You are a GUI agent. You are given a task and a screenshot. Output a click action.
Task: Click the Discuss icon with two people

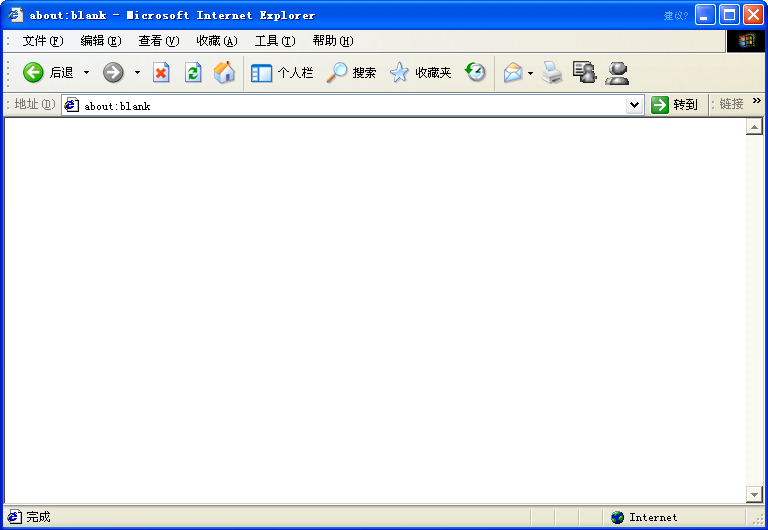click(584, 72)
